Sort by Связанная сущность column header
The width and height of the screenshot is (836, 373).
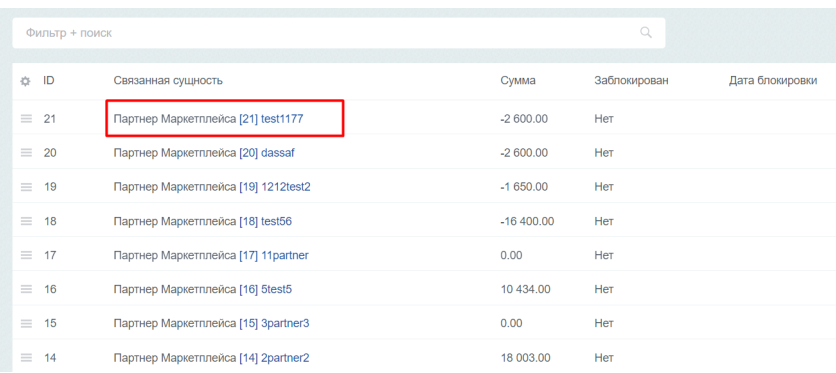pos(168,81)
